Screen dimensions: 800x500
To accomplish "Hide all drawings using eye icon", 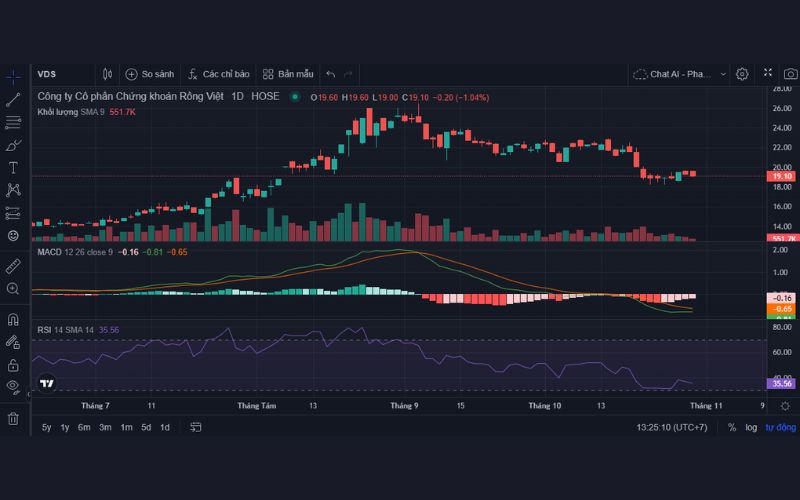I will click(13, 385).
